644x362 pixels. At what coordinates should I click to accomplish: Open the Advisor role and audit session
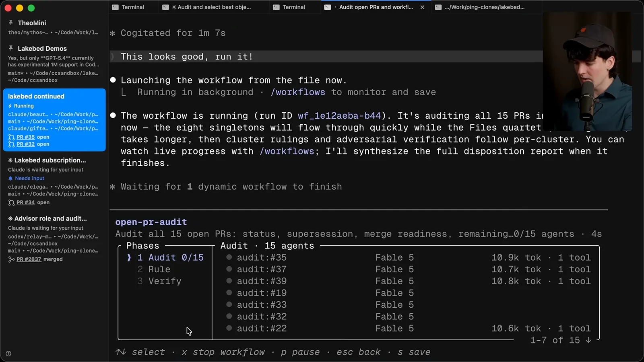[x=51, y=218]
